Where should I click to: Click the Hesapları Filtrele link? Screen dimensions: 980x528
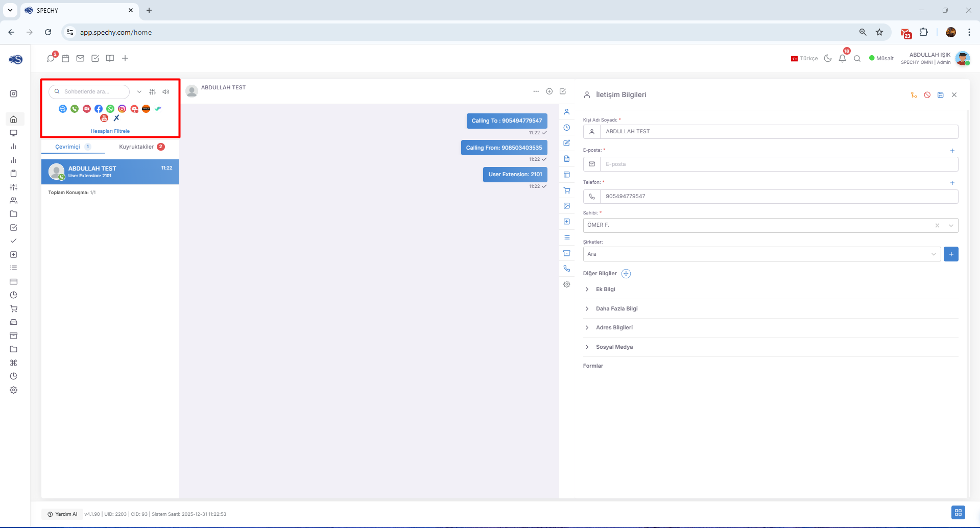(110, 131)
